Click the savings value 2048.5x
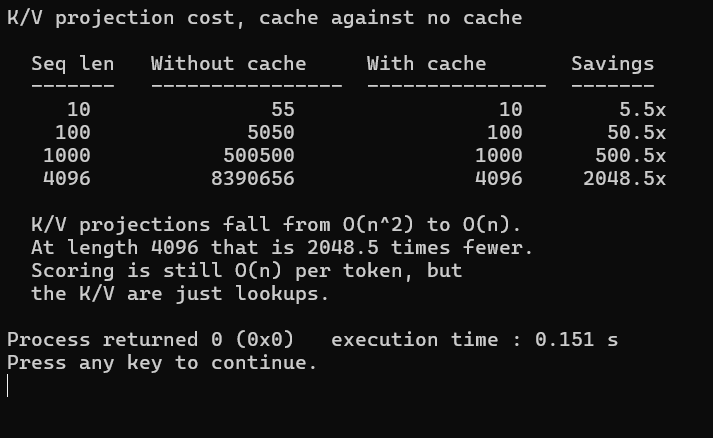The width and height of the screenshot is (713, 438). tap(624, 178)
